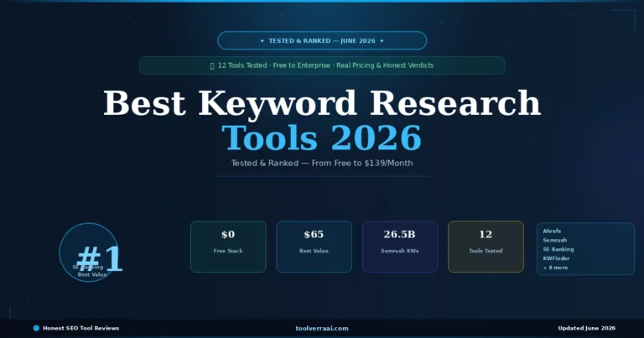Viewport: 644px width, 338px height.
Task: Click the 'Best Keyword Research' headline
Action: (322, 103)
